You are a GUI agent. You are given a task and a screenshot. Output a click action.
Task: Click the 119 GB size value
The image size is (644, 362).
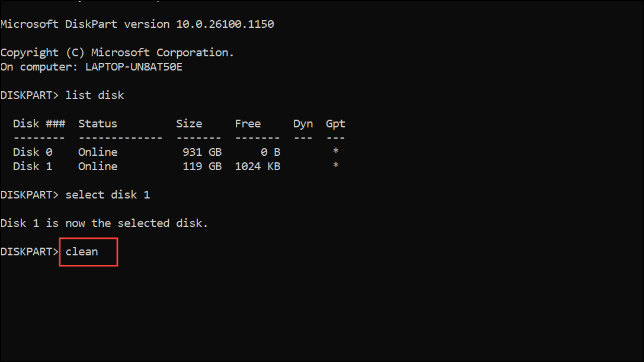pos(202,166)
